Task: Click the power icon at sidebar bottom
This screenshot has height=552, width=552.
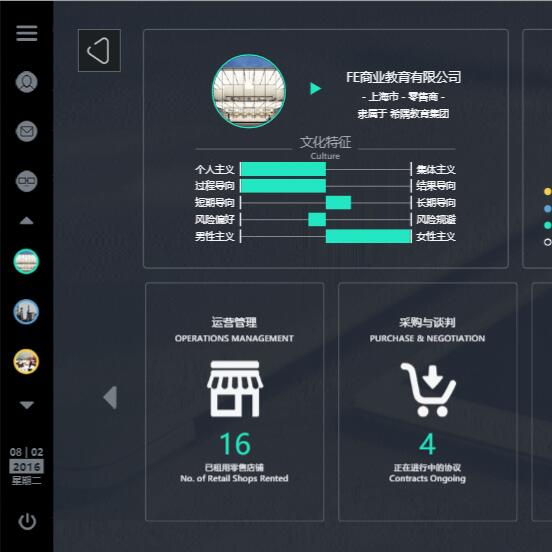Action: coord(27,521)
